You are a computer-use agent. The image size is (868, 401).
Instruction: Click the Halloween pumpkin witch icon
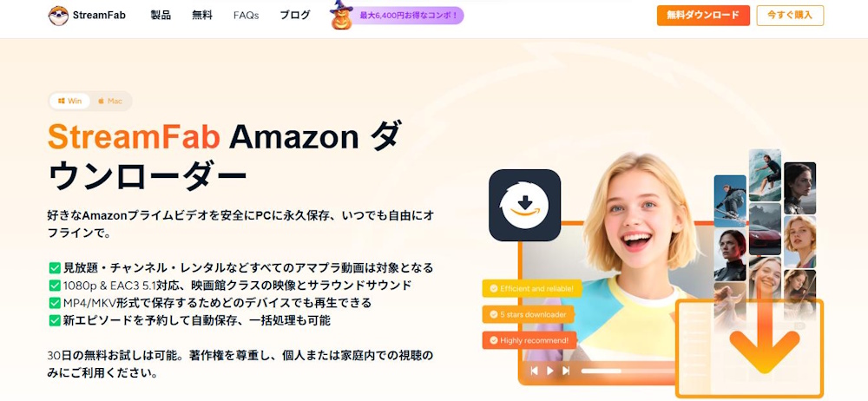point(341,15)
